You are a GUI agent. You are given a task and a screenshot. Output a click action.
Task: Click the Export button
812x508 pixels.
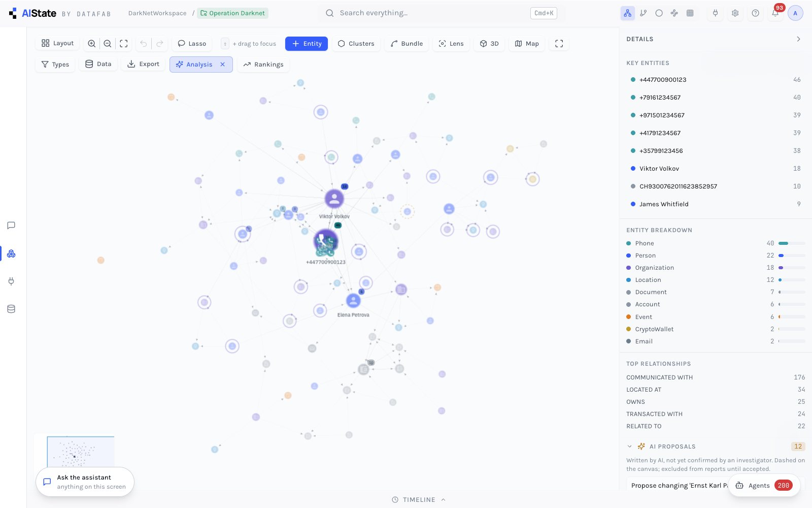[x=143, y=64]
